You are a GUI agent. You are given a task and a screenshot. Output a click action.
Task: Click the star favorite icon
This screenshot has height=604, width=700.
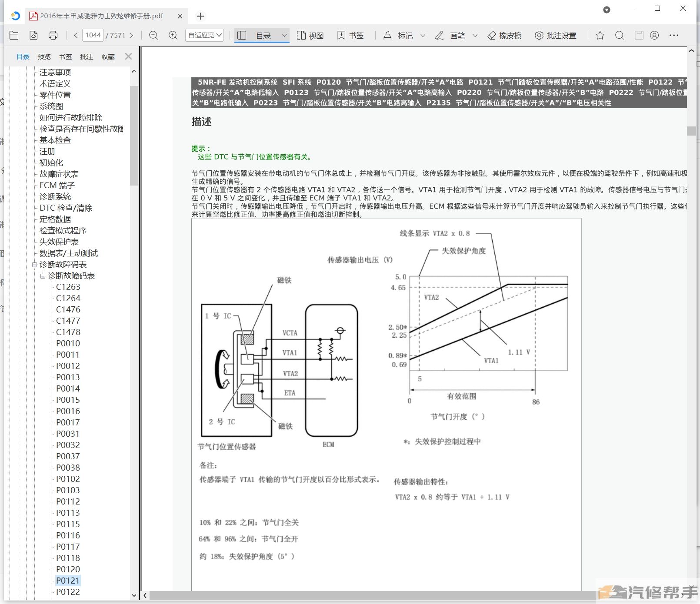click(600, 35)
